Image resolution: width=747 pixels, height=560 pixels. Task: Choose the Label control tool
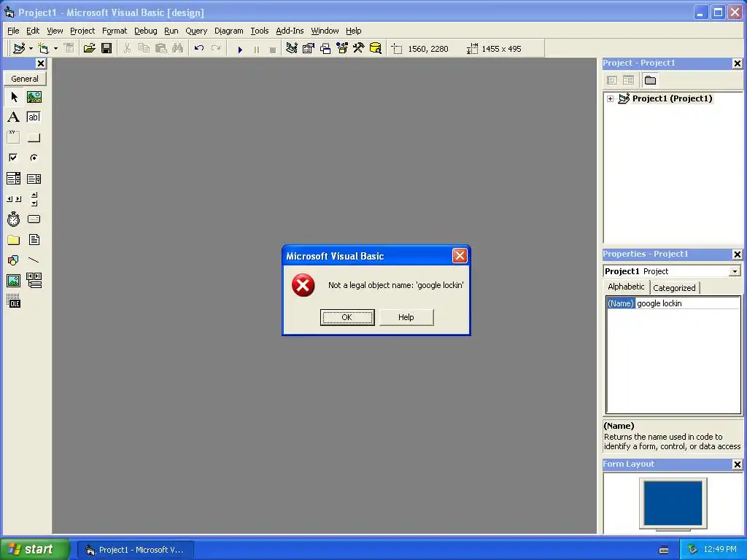tap(14, 117)
